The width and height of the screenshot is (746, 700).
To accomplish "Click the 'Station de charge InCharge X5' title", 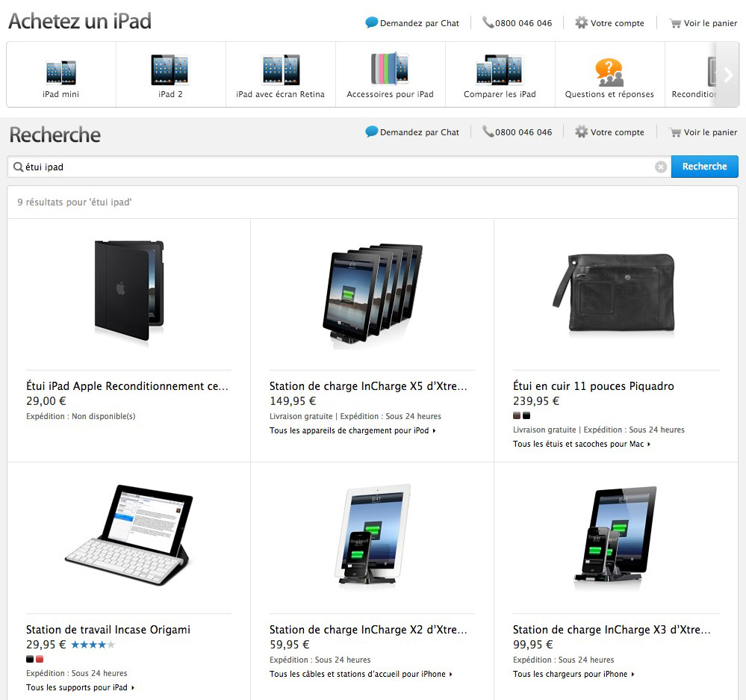I will [x=368, y=386].
